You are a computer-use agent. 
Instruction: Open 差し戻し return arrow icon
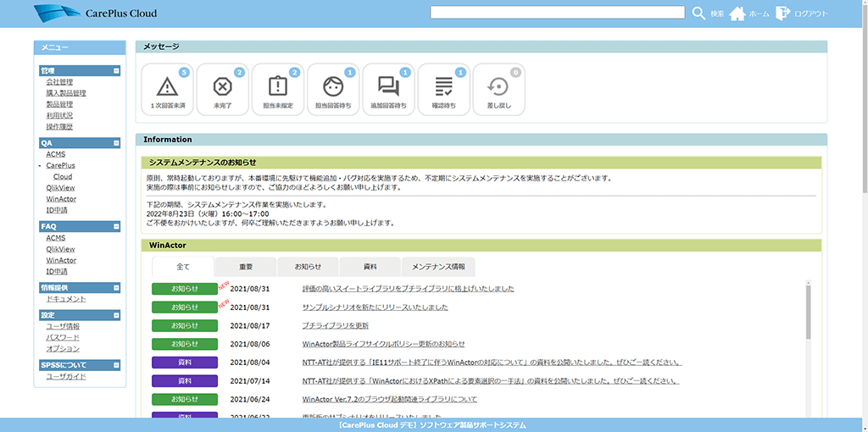499,90
